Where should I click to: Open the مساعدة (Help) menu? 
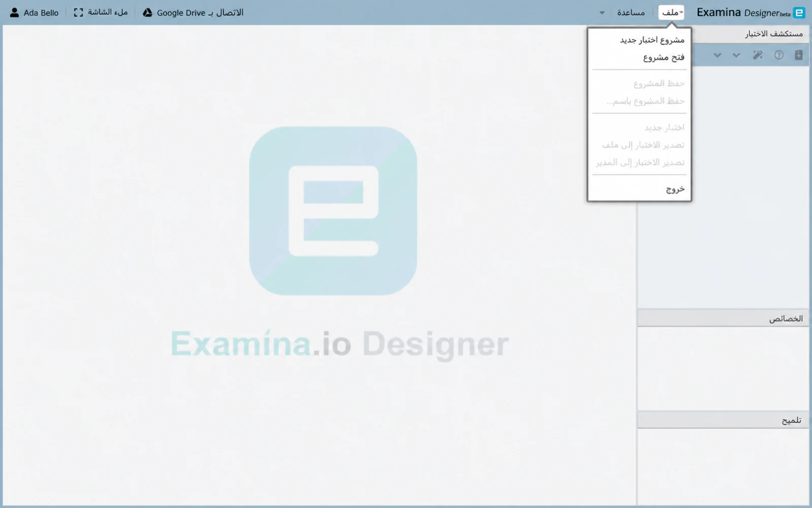pyautogui.click(x=631, y=13)
